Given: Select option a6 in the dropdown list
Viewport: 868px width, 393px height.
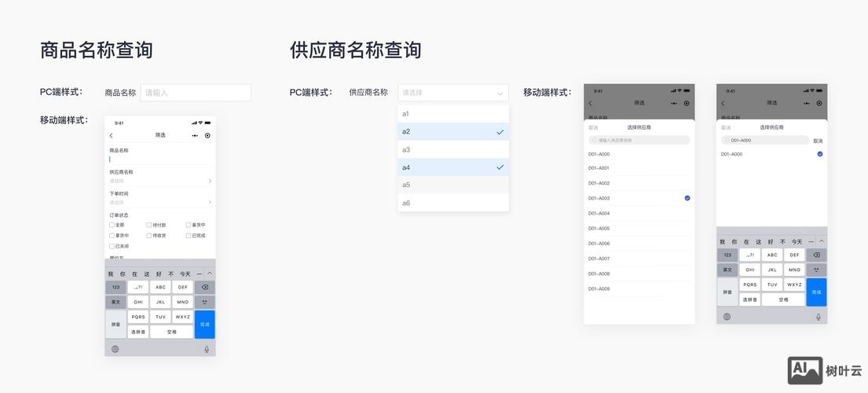Looking at the screenshot, I should coord(452,203).
